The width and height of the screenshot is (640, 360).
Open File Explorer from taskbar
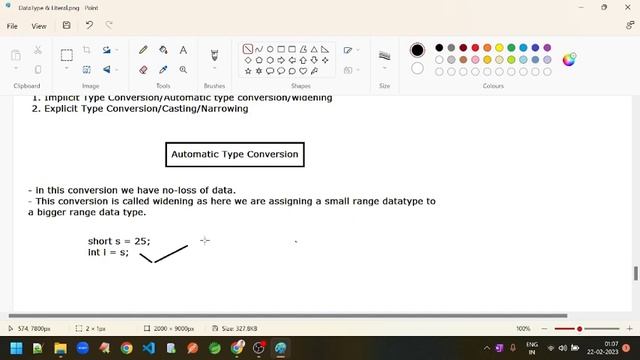click(60, 348)
